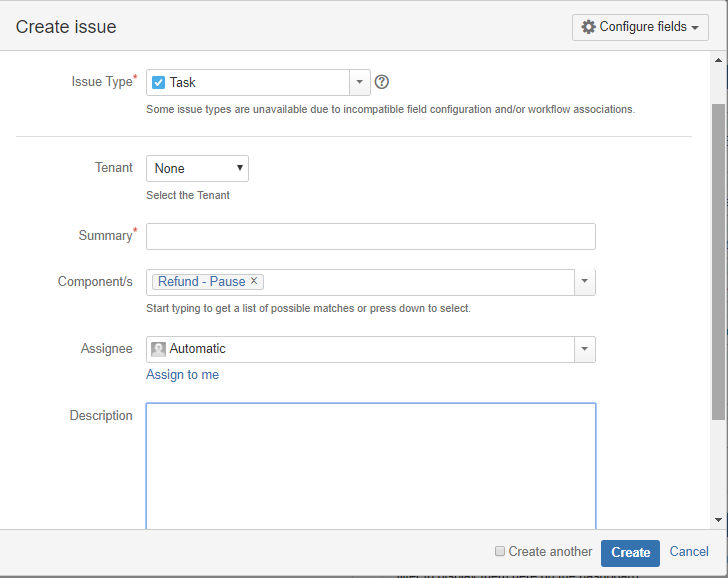Viewport: 728px width, 578px height.
Task: Open the Configure fields menu
Action: pos(640,27)
